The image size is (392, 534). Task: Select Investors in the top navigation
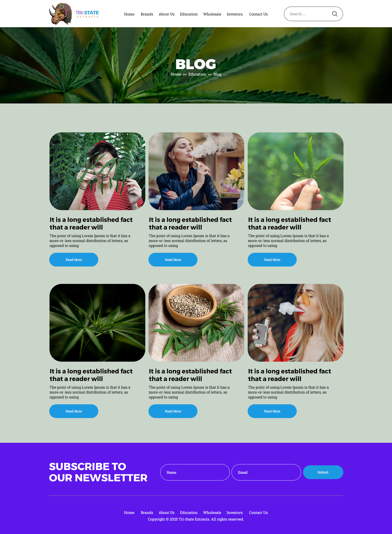point(234,14)
